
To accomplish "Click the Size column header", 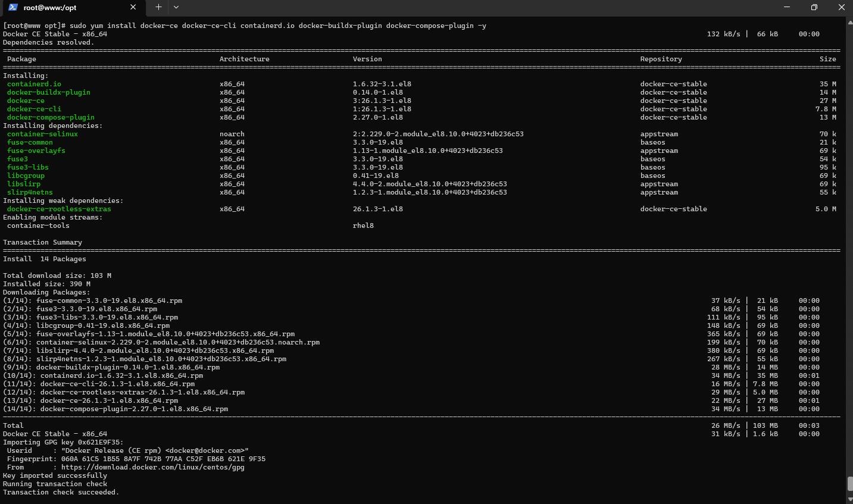I will pyautogui.click(x=827, y=59).
